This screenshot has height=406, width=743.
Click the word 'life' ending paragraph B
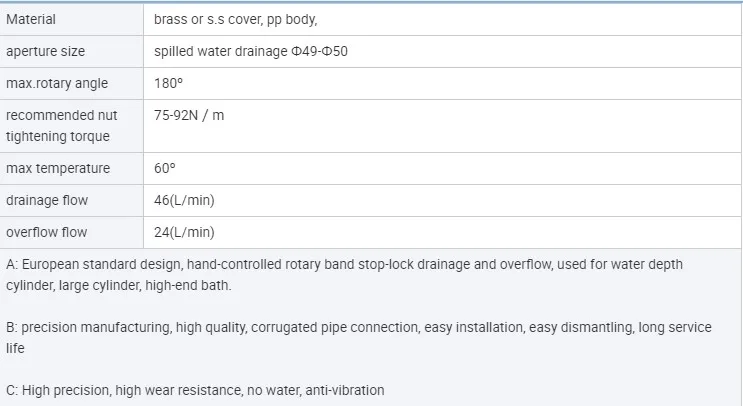click(x=14, y=348)
